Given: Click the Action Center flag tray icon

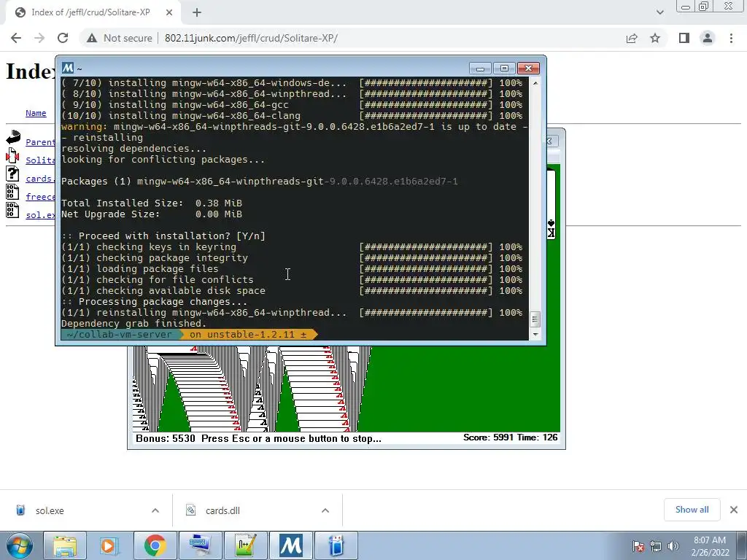Looking at the screenshot, I should (638, 546).
